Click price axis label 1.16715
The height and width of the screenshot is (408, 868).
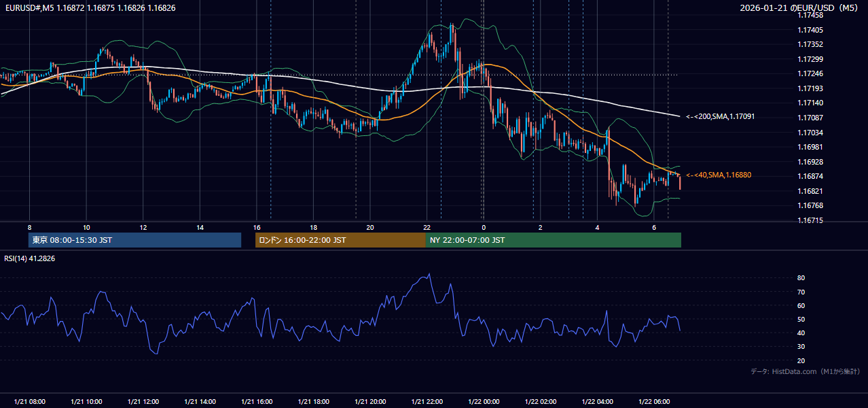click(810, 220)
